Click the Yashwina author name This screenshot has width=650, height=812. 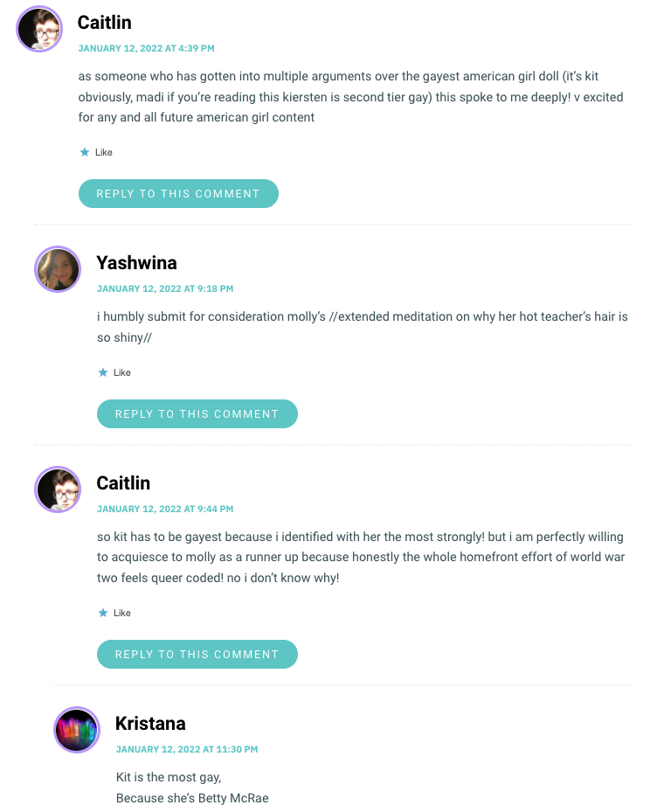136,263
